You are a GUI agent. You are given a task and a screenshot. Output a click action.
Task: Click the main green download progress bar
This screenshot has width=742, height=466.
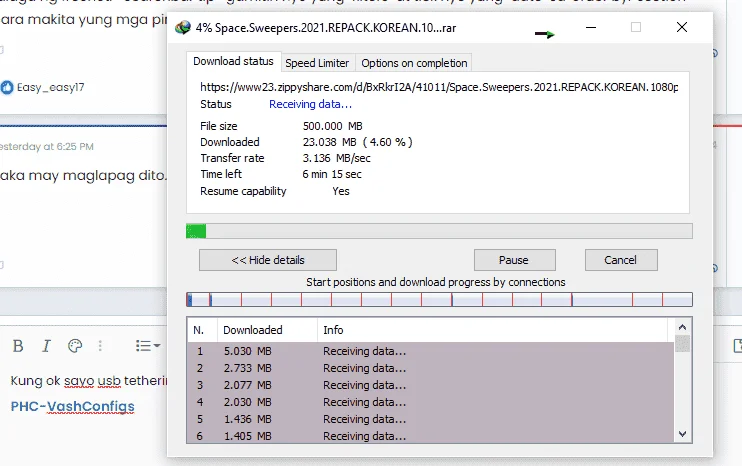439,231
